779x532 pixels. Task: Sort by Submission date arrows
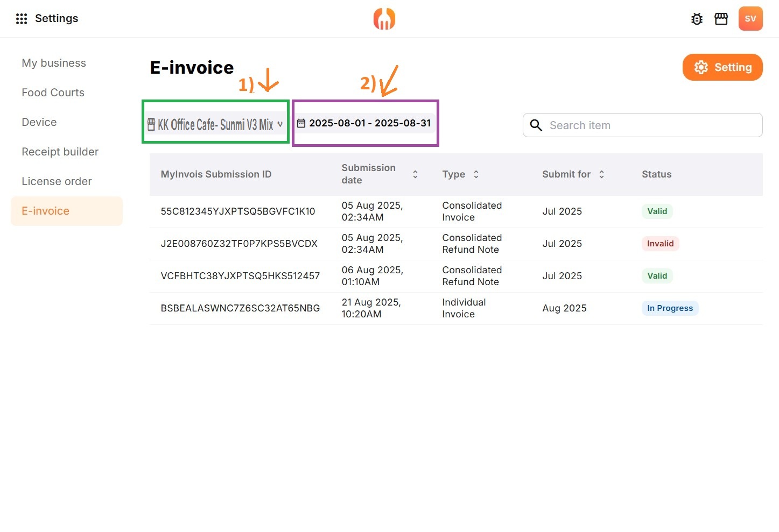click(x=415, y=174)
